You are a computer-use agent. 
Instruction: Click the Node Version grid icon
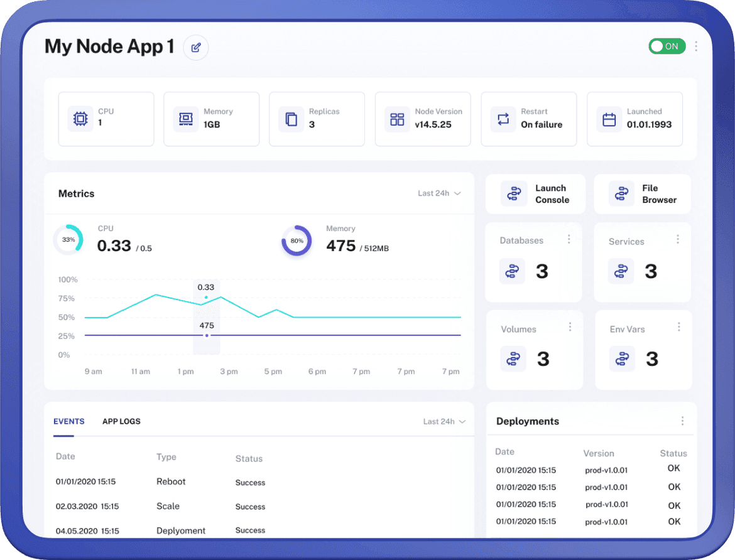coord(397,119)
